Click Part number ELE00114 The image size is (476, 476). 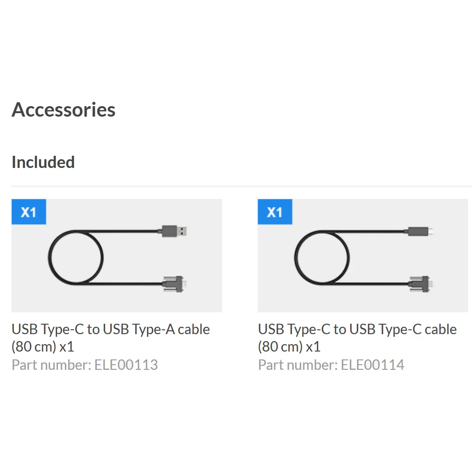pos(331,365)
